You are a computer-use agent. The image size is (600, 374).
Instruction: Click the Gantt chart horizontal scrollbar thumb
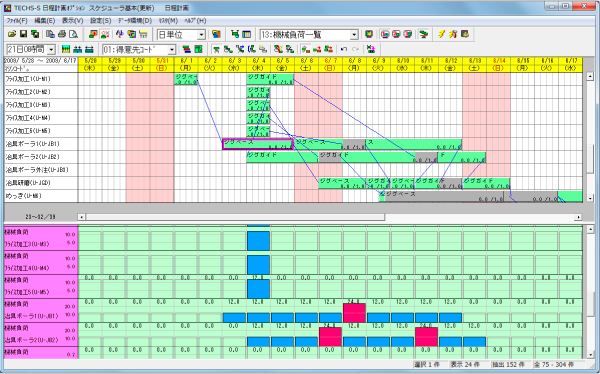(x=235, y=217)
